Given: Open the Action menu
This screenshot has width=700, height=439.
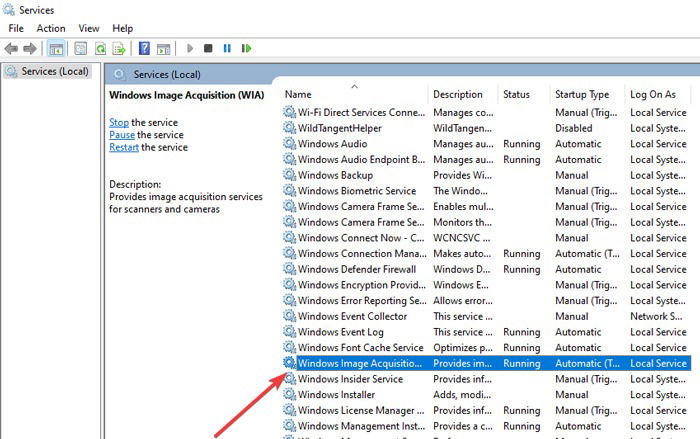Looking at the screenshot, I should pyautogui.click(x=51, y=28).
